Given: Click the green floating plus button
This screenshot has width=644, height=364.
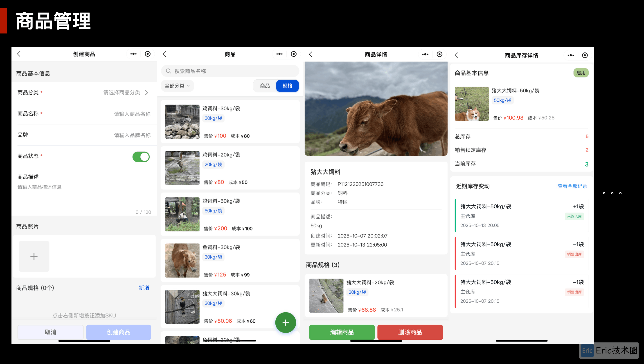Looking at the screenshot, I should (285, 322).
